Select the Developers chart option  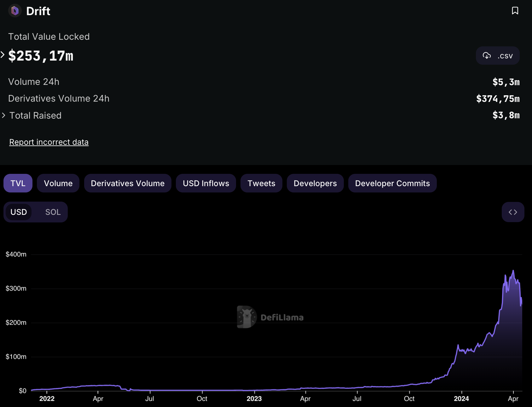pyautogui.click(x=315, y=183)
